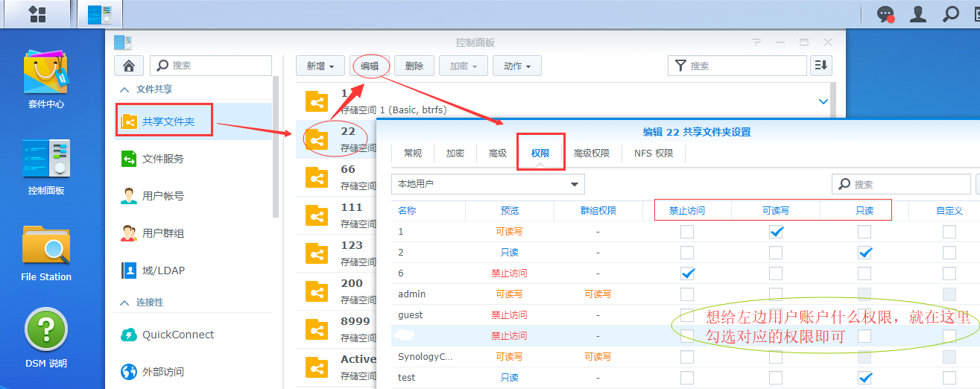Screen dimensions: 980x389
Task: Expand the 动作 dropdown menu
Action: pyautogui.click(x=516, y=66)
